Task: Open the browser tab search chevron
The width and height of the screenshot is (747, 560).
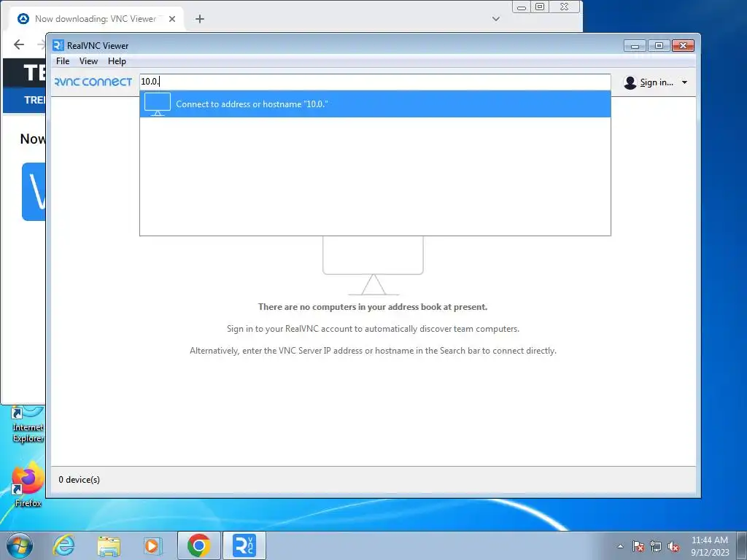Action: pyautogui.click(x=496, y=19)
